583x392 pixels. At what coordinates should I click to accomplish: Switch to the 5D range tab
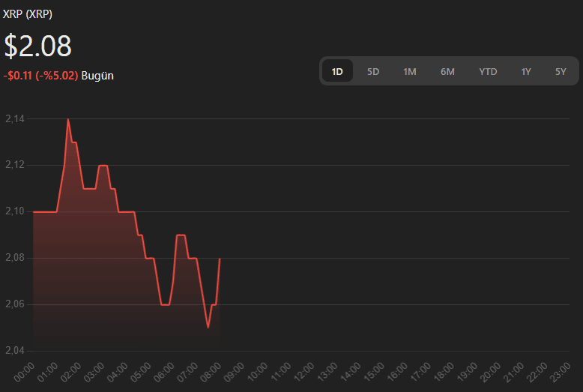click(373, 71)
